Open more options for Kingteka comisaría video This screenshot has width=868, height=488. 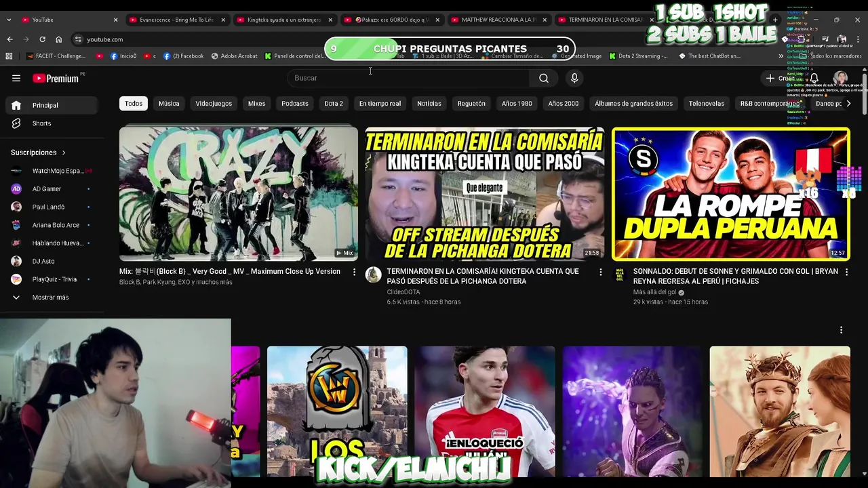point(600,272)
